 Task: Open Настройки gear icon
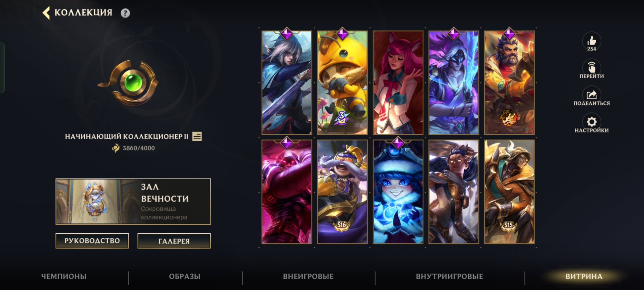pyautogui.click(x=591, y=122)
